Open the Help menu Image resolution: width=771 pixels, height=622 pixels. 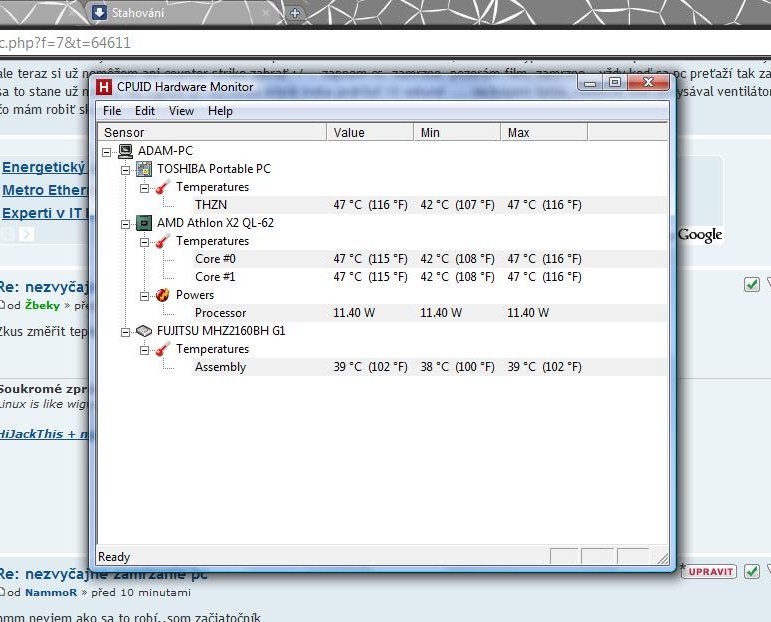(220, 111)
